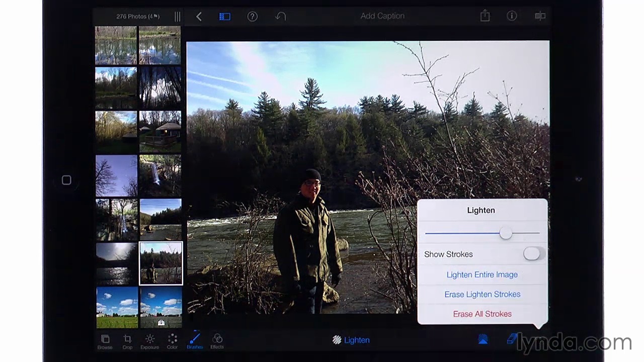
Task: Select the Crop tool
Action: (x=127, y=341)
